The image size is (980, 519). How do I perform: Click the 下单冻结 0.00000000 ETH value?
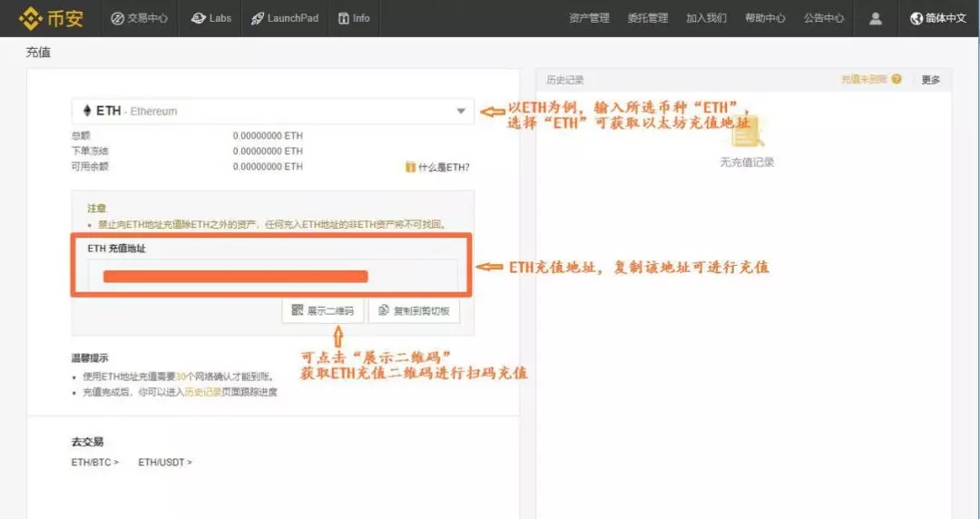pos(268,152)
